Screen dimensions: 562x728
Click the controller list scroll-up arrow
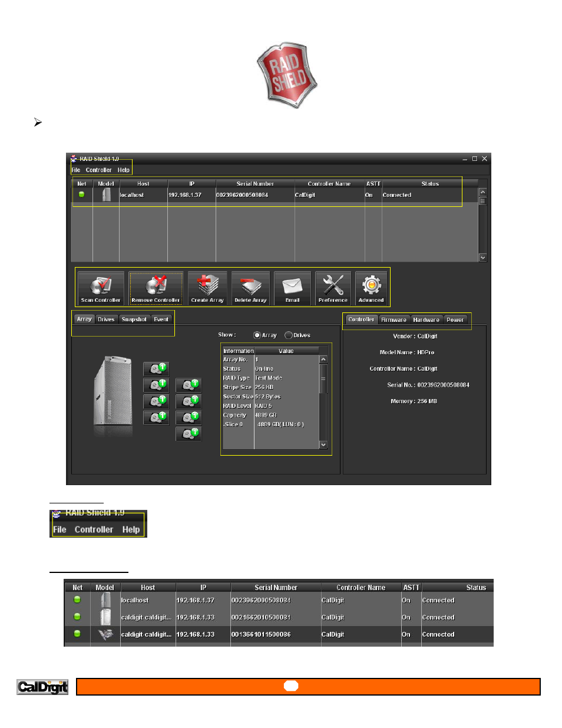point(482,192)
